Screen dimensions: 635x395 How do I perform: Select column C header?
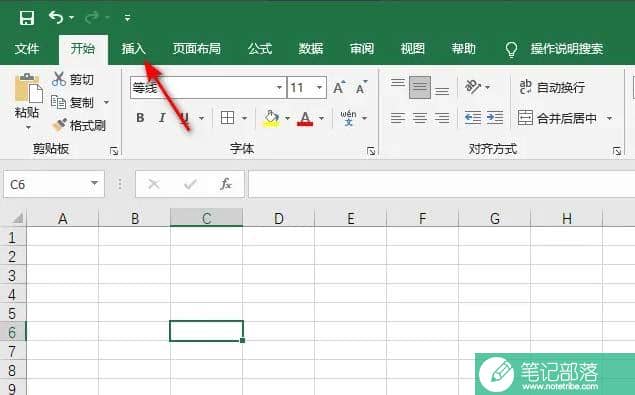click(207, 218)
